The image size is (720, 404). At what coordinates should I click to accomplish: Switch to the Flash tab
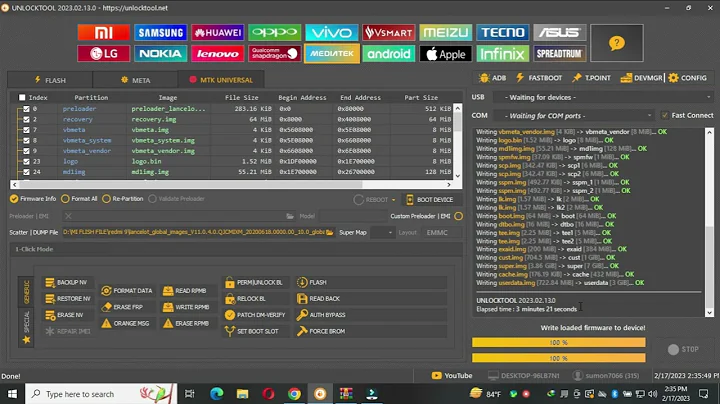point(50,80)
